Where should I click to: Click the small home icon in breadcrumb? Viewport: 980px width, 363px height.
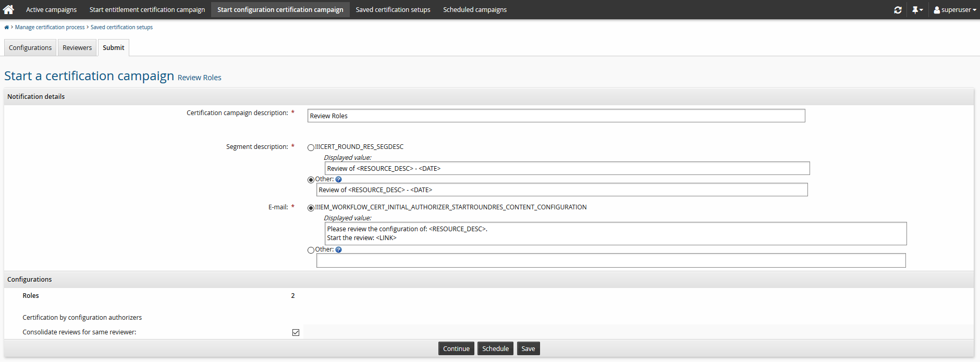[6, 28]
